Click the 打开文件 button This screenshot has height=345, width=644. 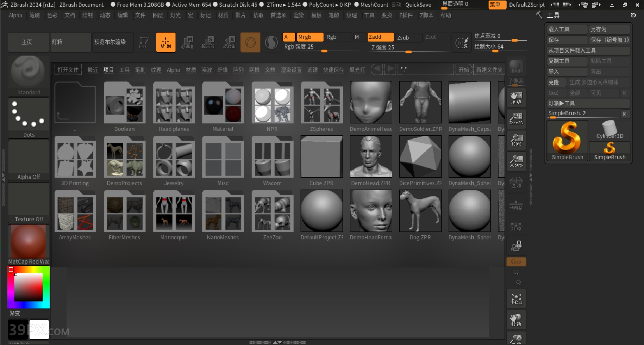coord(68,70)
